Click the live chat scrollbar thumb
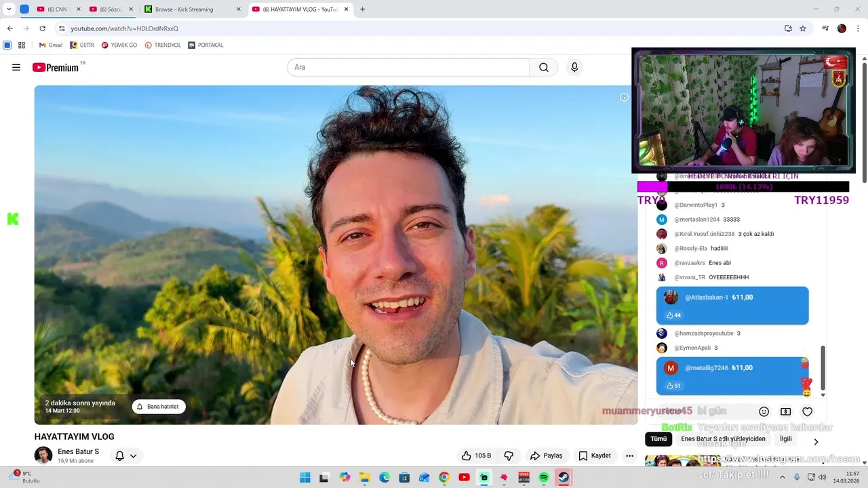Image resolution: width=868 pixels, height=488 pixels. click(823, 367)
